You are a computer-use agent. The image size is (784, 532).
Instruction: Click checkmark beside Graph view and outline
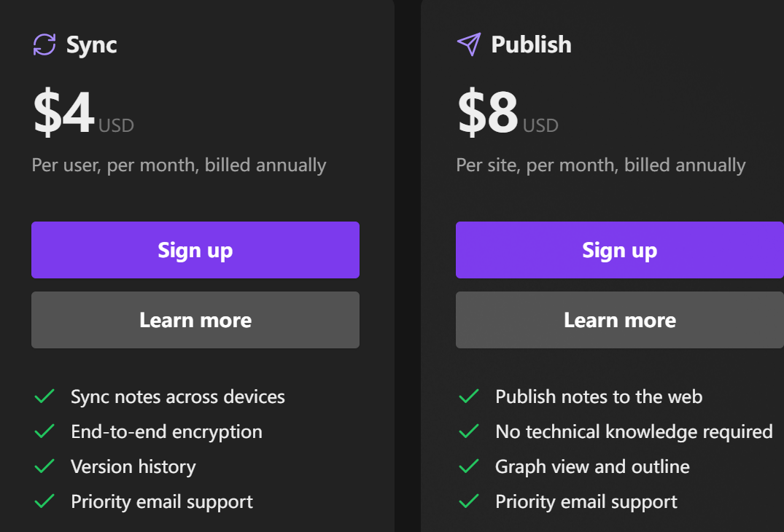coord(469,466)
